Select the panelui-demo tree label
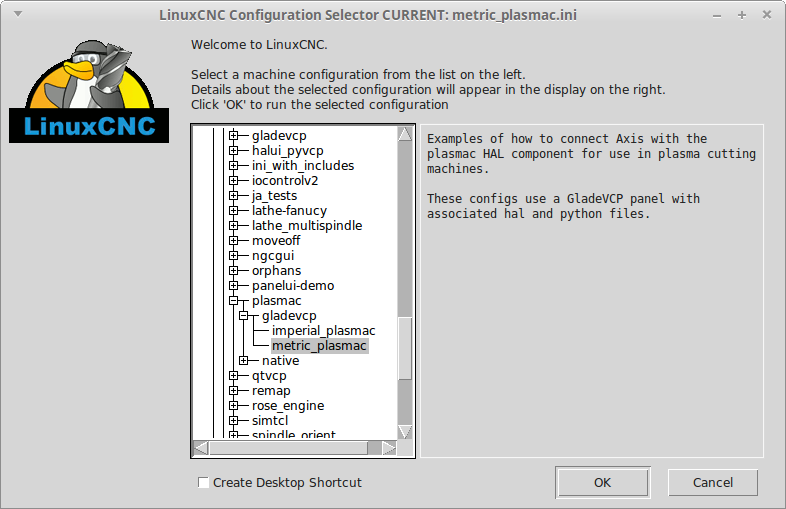 (293, 286)
